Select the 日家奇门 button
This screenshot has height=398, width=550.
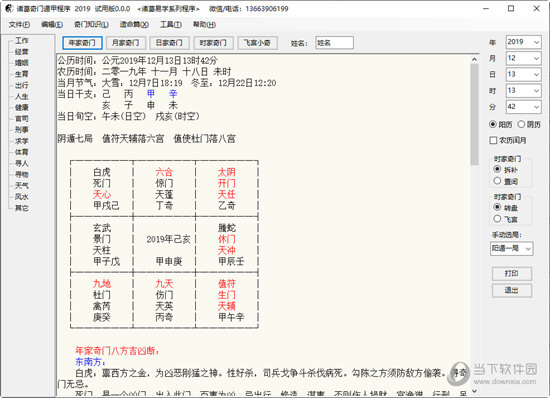[x=169, y=43]
